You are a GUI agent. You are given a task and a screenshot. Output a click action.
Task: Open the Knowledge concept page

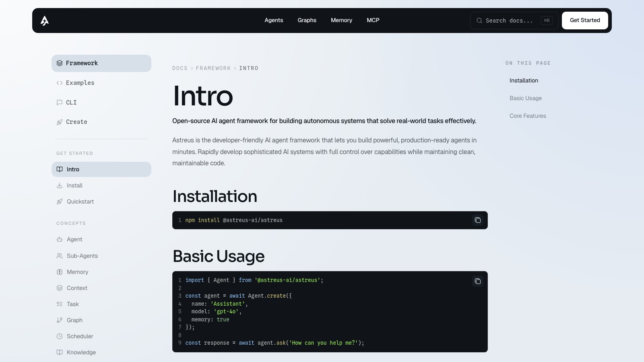point(101,352)
